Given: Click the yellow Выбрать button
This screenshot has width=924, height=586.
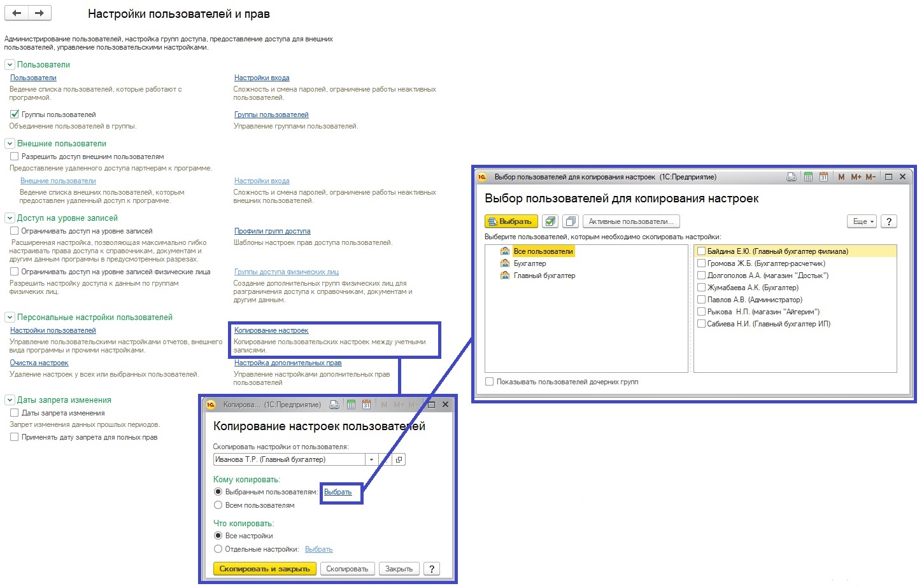Looking at the screenshot, I should 511,221.
